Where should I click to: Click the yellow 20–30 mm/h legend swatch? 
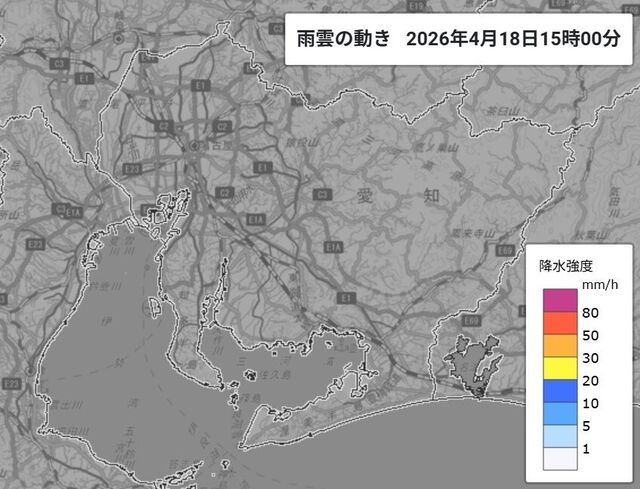tap(560, 368)
